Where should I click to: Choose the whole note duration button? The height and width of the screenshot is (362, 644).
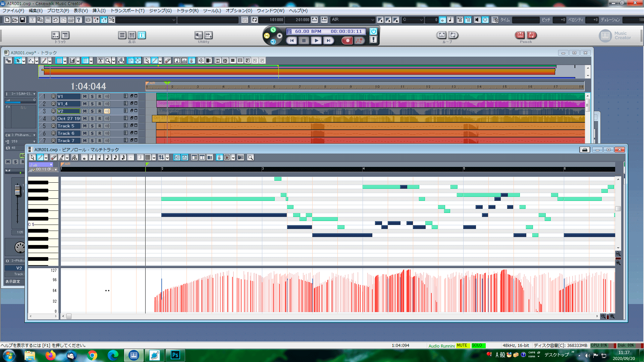point(84,158)
